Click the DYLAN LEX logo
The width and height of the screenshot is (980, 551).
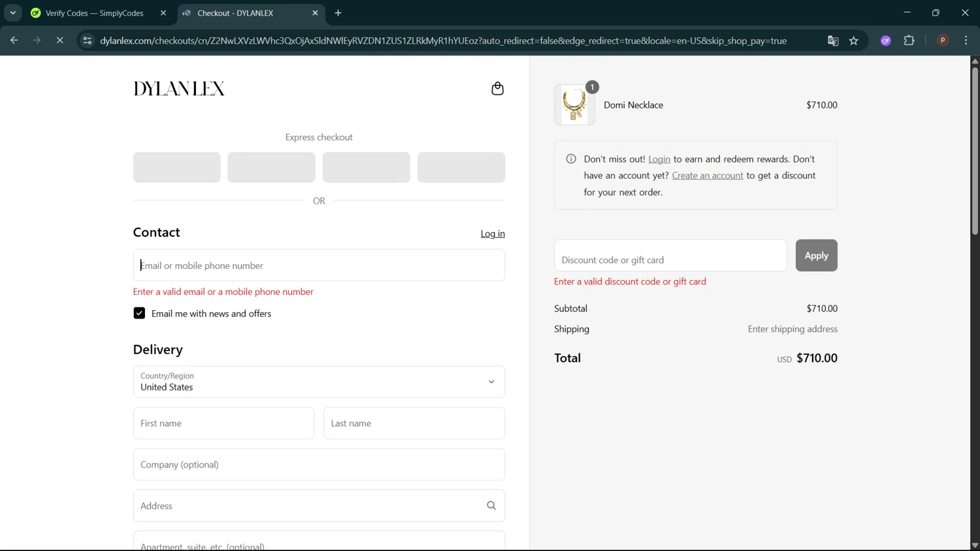(x=179, y=89)
